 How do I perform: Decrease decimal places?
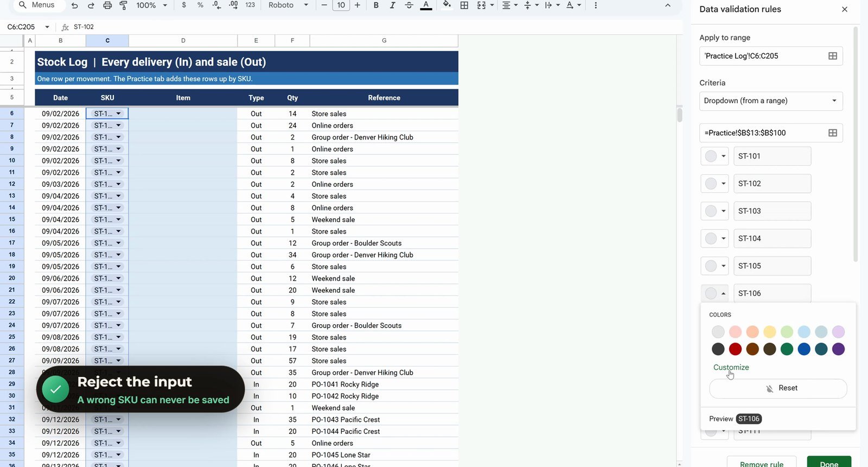pos(216,5)
